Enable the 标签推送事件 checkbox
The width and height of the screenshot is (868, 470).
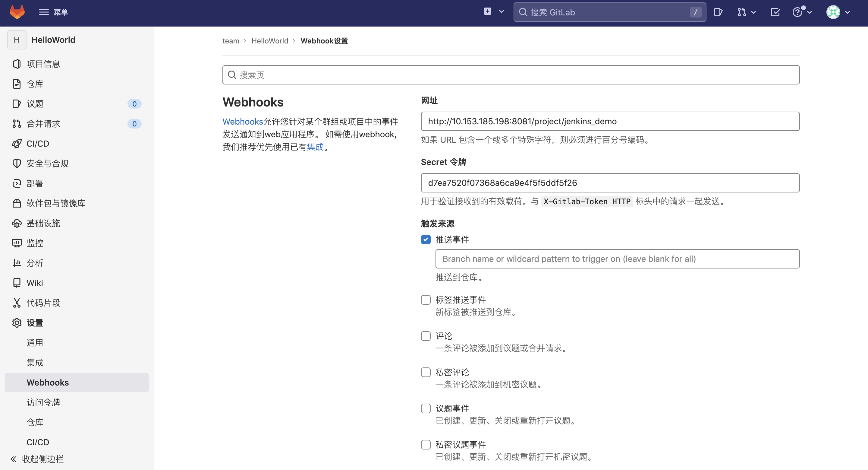tap(426, 300)
